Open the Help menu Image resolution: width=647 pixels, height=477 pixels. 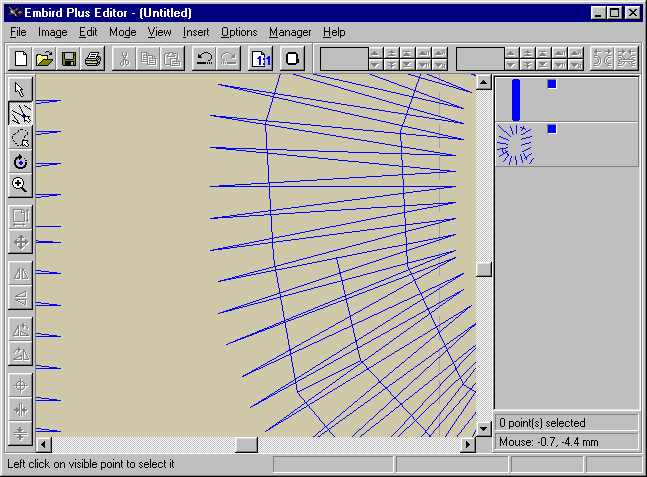(334, 32)
